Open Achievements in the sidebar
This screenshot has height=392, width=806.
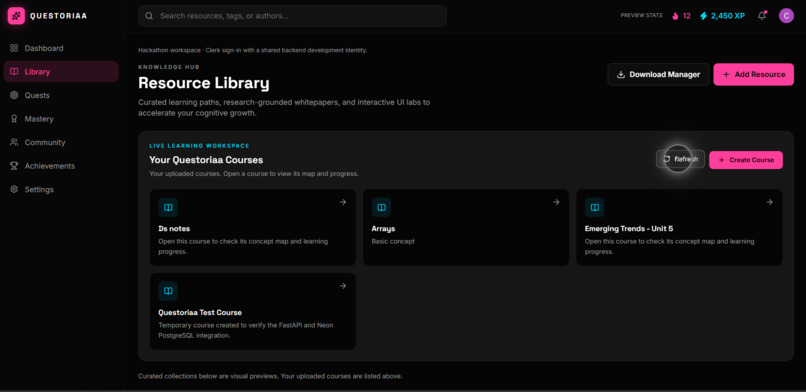tap(61, 166)
